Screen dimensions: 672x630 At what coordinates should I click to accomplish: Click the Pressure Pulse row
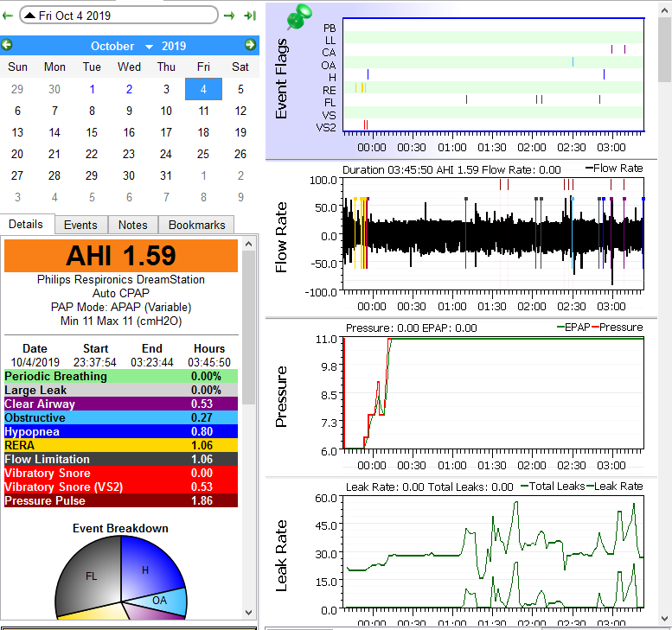(x=121, y=500)
